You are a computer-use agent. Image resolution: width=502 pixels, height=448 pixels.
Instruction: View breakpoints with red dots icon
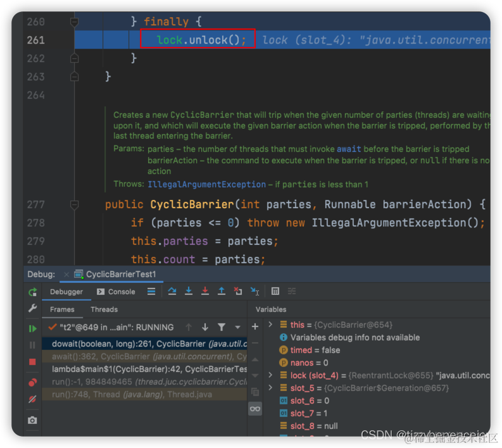pyautogui.click(x=33, y=382)
